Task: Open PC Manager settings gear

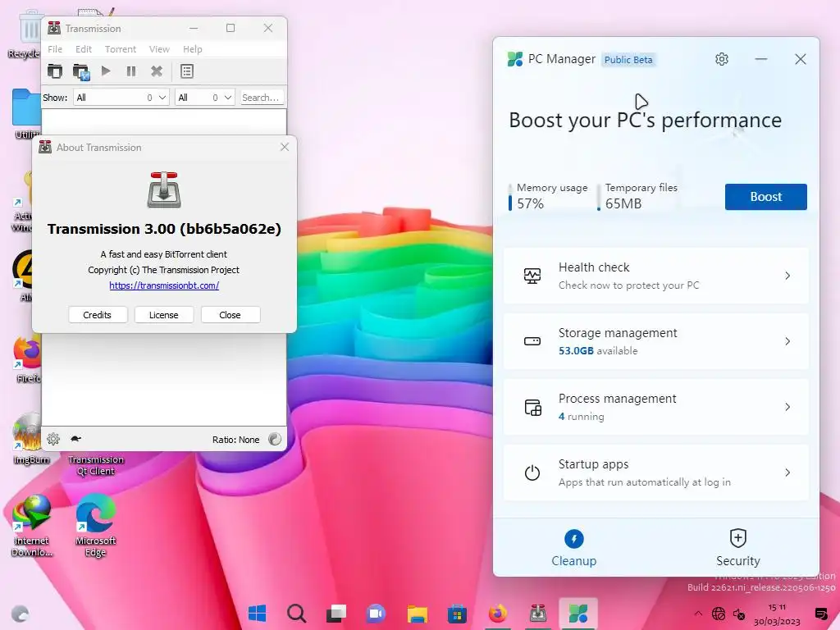Action: [x=722, y=59]
